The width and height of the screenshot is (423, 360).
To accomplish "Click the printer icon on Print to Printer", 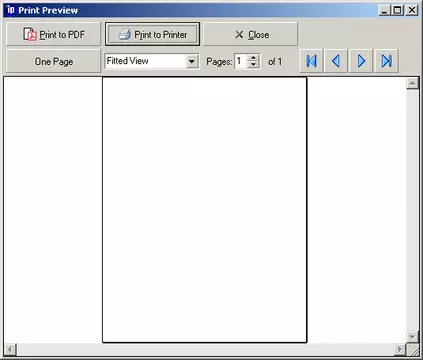I will [125, 34].
